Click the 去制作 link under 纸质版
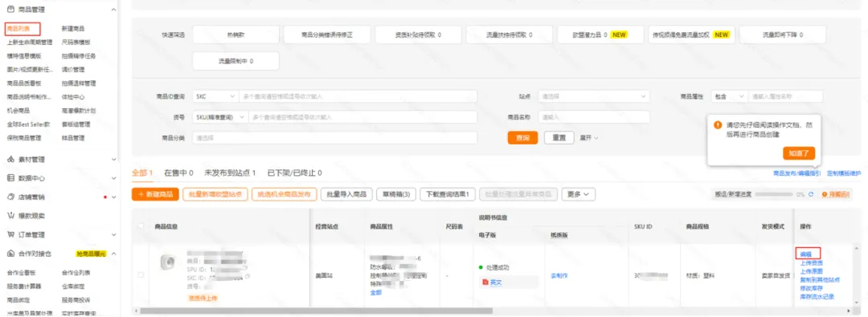Viewport: 868px width, 317px height. (x=559, y=275)
